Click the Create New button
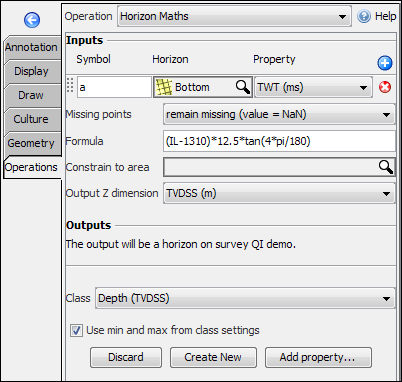This screenshot has height=382, width=402. point(213,357)
